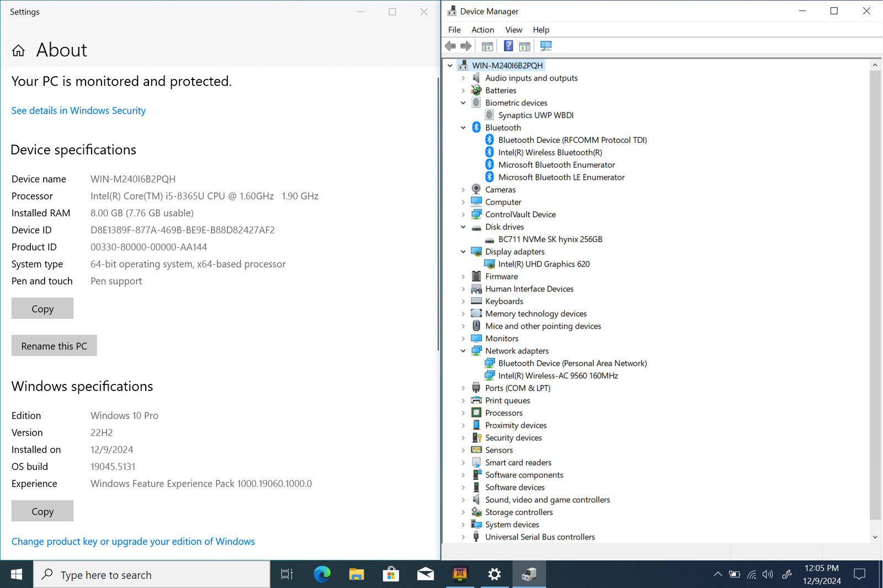Open See details in Windows Security link

click(x=78, y=110)
